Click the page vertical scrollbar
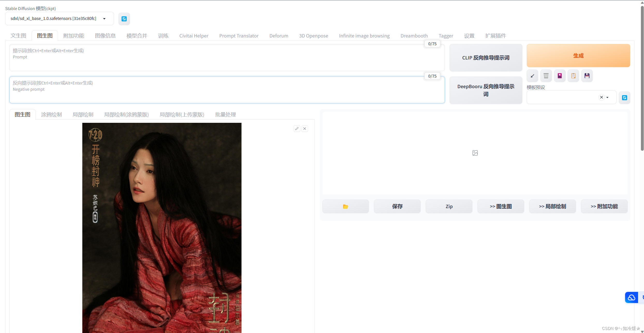644x333 pixels. 642,78
